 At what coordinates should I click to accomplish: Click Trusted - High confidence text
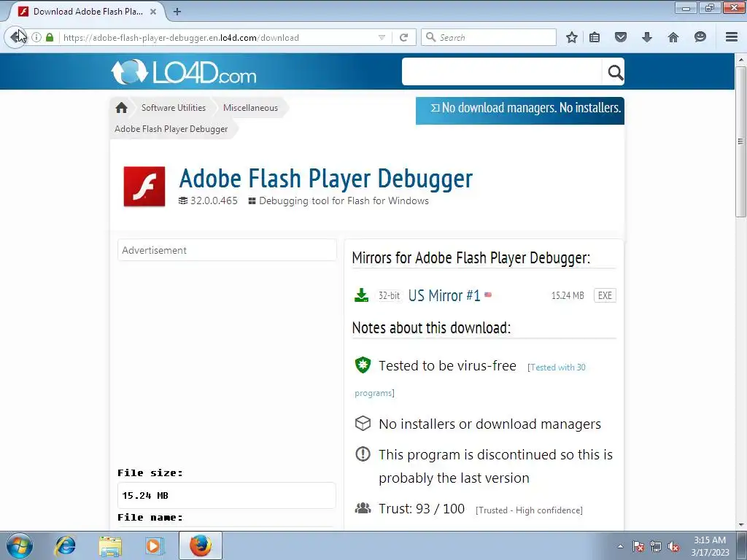coord(530,510)
